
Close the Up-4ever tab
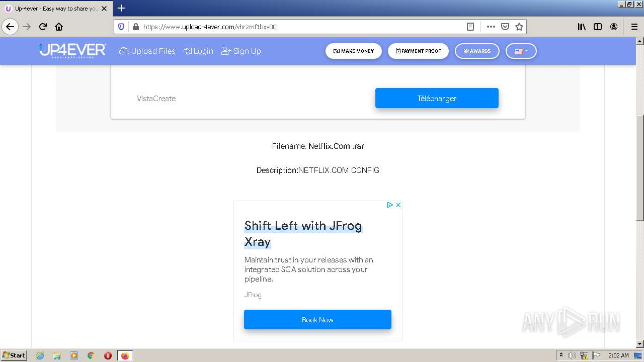[104, 9]
